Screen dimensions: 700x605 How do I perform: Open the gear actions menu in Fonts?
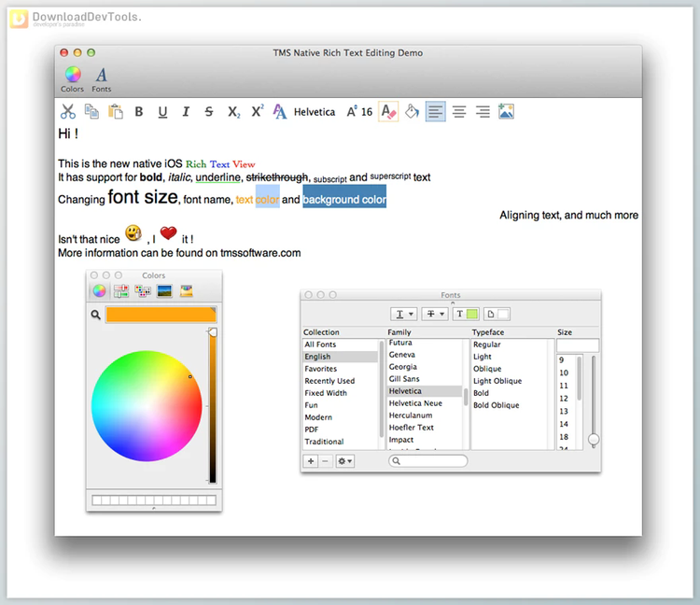tap(344, 461)
